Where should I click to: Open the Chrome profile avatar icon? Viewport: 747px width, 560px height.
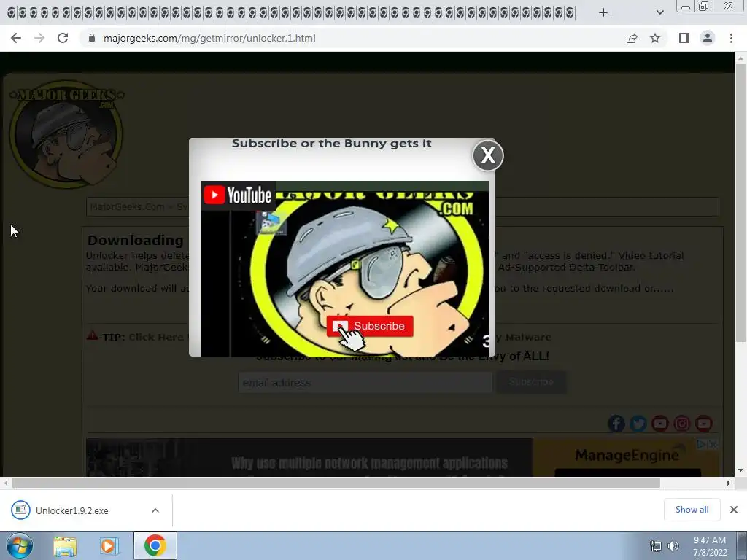pos(708,38)
